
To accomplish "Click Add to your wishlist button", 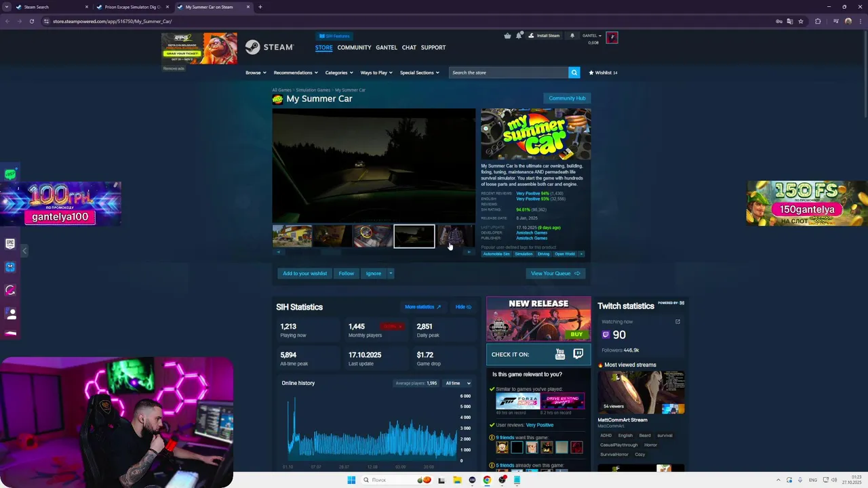I will [304, 273].
